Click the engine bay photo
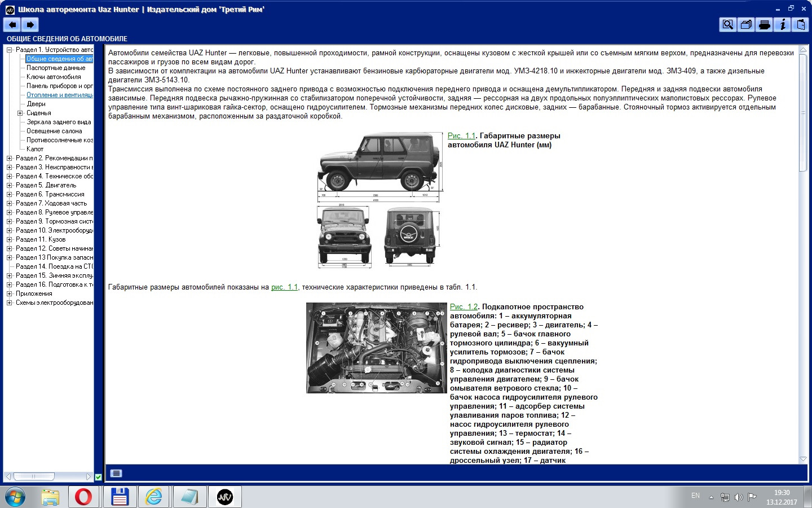 pyautogui.click(x=377, y=348)
